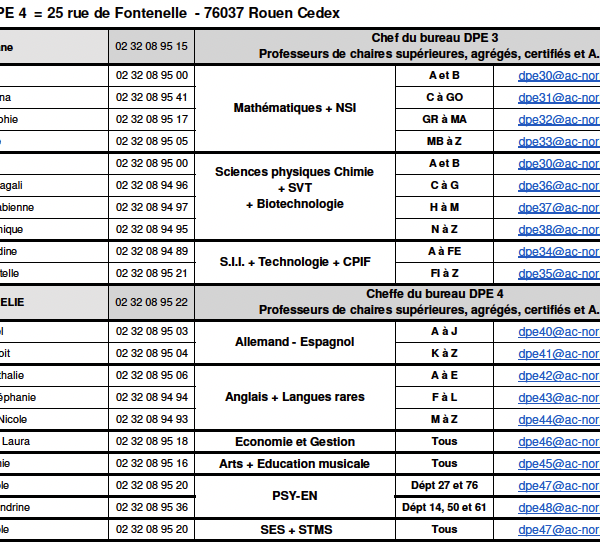This screenshot has width=600, height=551.
Task: Open the dpe31@ac-nor email link
Action: tap(559, 98)
